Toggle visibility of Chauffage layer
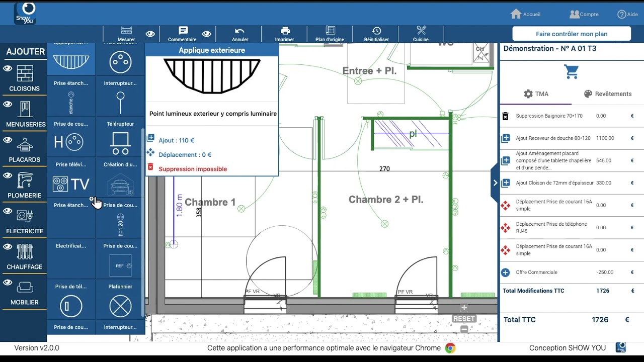This screenshot has height=362, width=644. click(x=8, y=247)
